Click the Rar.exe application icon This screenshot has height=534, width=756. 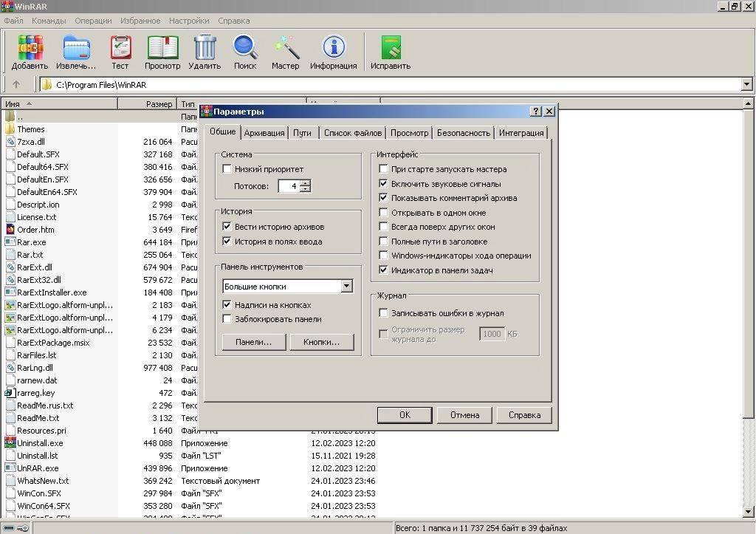10,242
